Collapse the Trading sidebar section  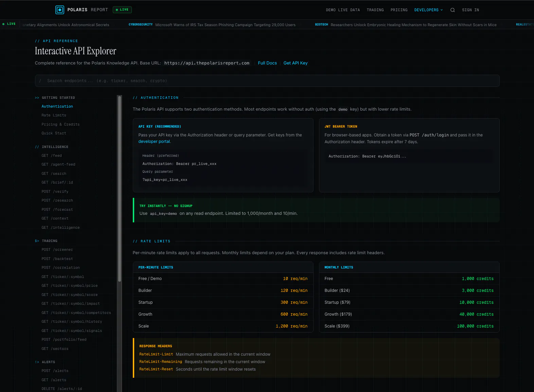tap(46, 241)
